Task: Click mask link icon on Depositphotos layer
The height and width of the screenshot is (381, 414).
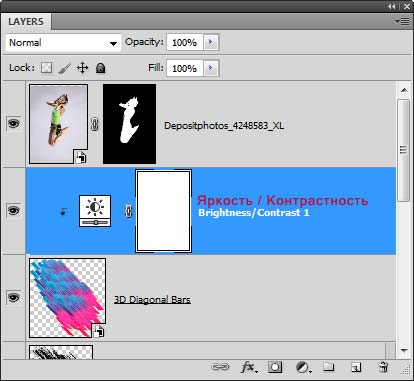Action: point(95,124)
